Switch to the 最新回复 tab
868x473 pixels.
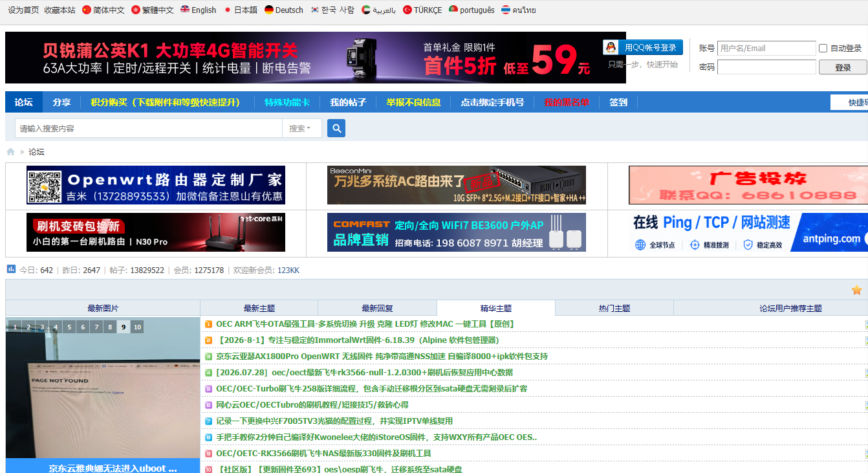377,309
